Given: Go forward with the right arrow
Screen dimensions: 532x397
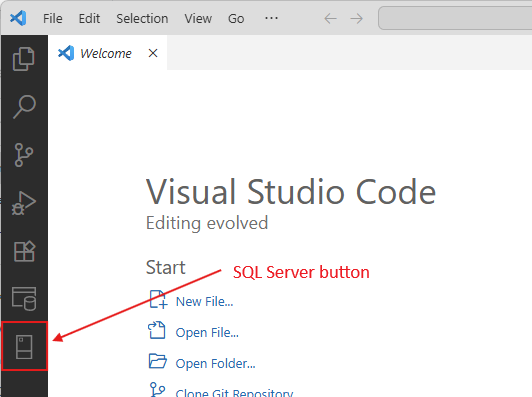Looking at the screenshot, I should pyautogui.click(x=357, y=18).
